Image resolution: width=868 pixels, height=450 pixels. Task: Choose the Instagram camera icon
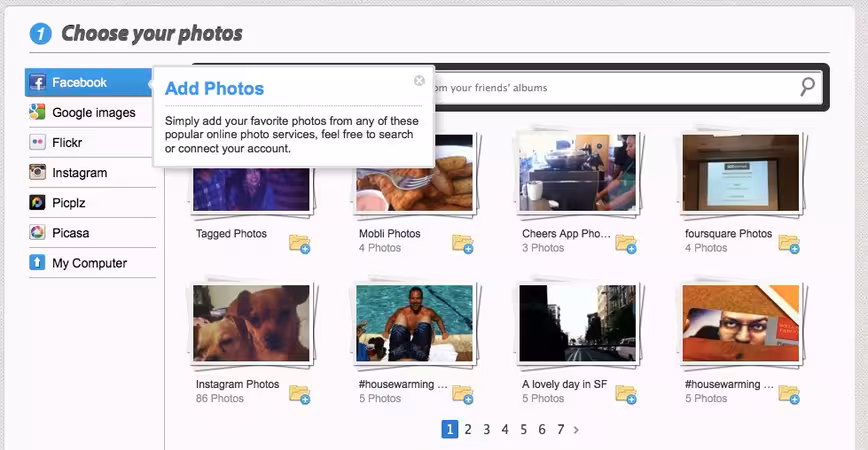37,173
